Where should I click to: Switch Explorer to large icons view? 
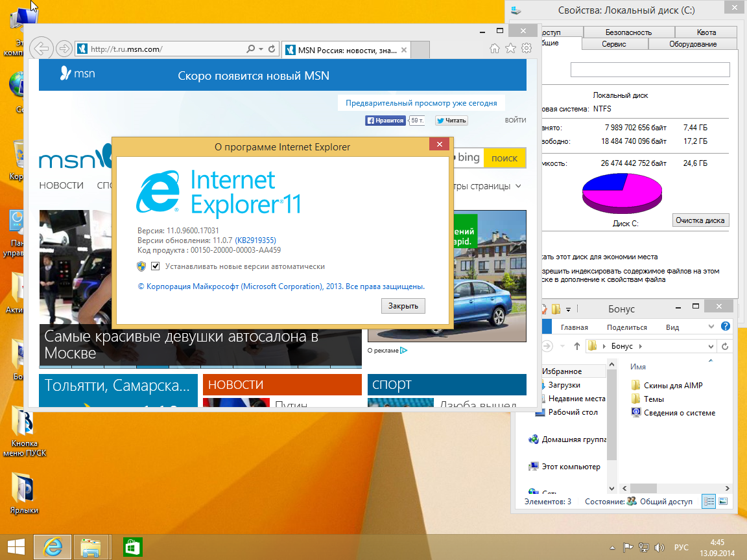(723, 502)
